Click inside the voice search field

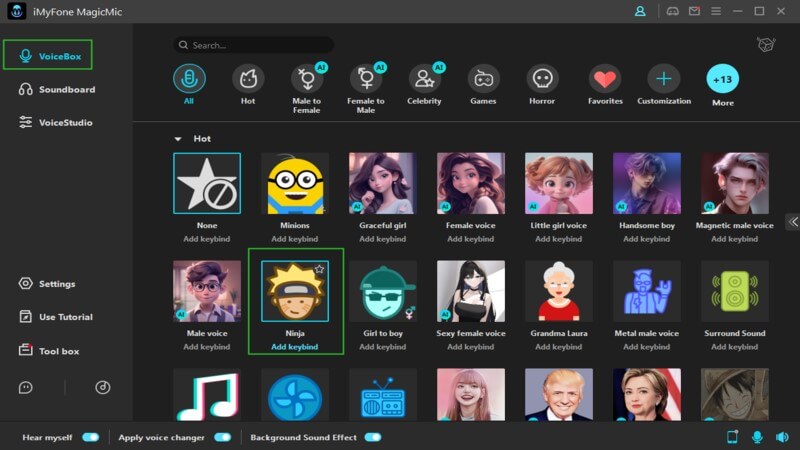point(254,45)
